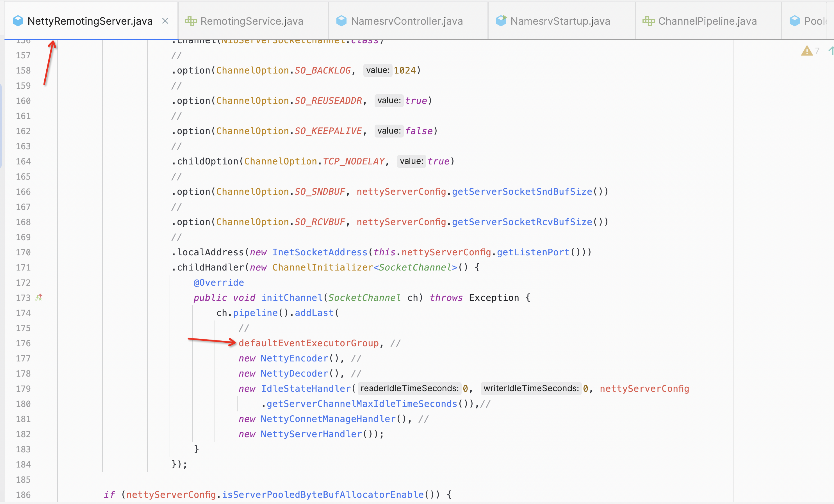Click the childOption method call
This screenshot has width=834, height=504.
[208, 161]
